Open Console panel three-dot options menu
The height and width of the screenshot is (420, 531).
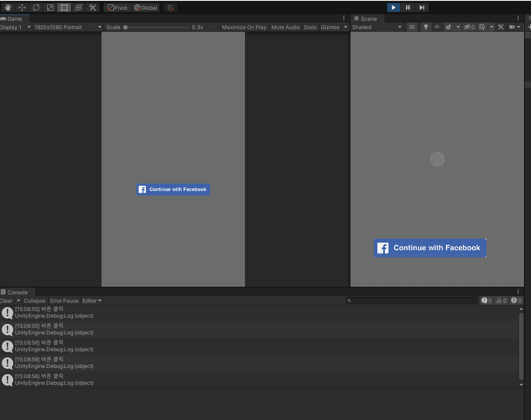(518, 292)
